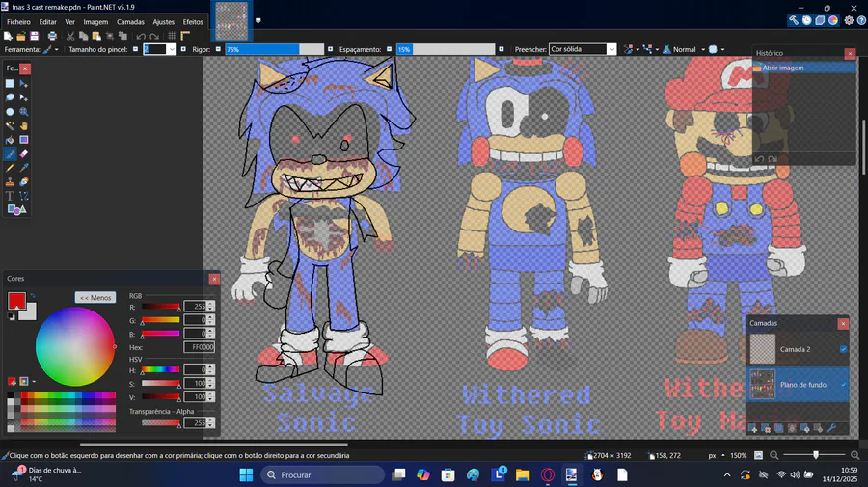The height and width of the screenshot is (487, 868).
Task: Select the Clone Stamp tool
Action: click(x=10, y=181)
